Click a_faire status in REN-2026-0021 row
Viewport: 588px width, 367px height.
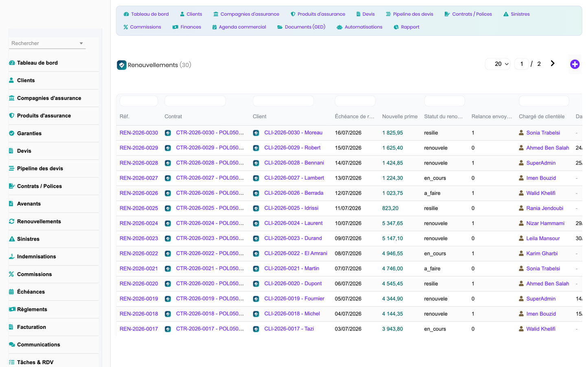pos(432,269)
